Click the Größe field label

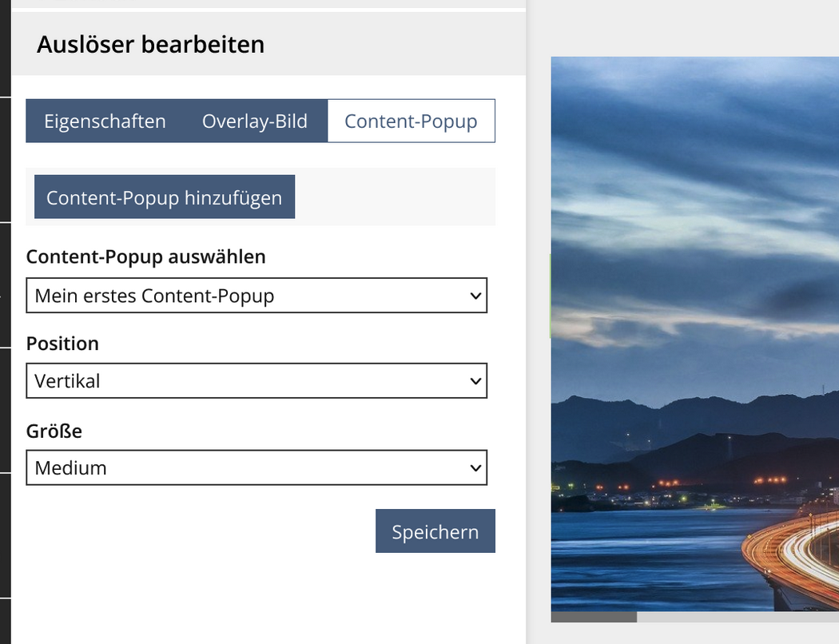tap(54, 431)
